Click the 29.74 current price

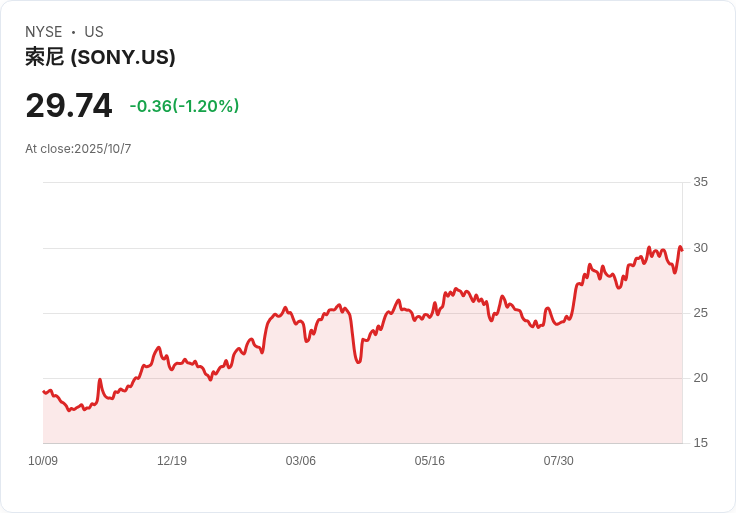pyautogui.click(x=69, y=106)
